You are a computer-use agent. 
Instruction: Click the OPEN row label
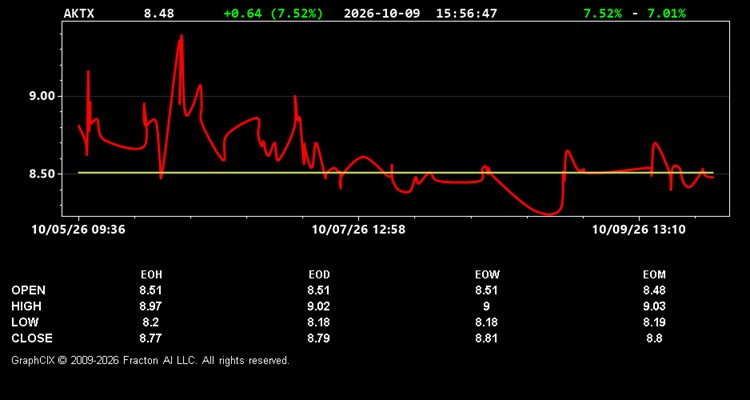(29, 290)
